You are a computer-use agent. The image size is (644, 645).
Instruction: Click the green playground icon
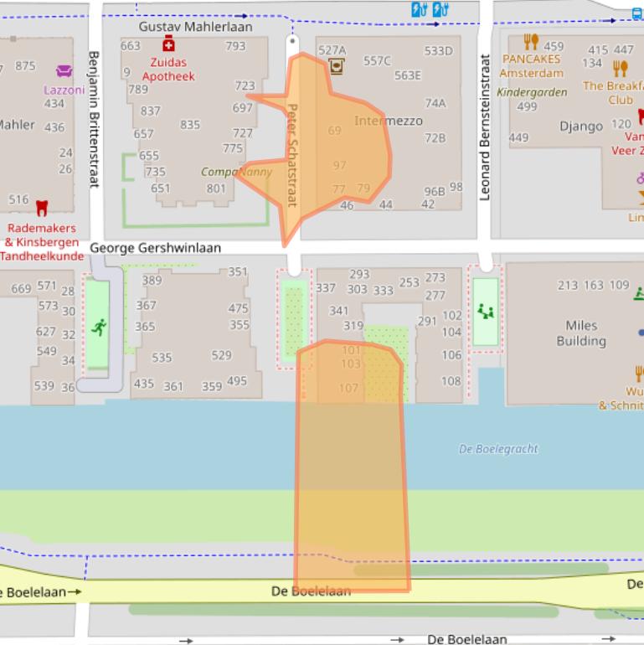pyautogui.click(x=485, y=312)
